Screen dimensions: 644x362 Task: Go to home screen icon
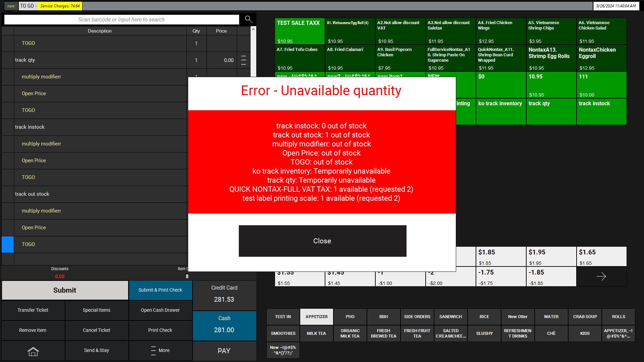tap(33, 351)
